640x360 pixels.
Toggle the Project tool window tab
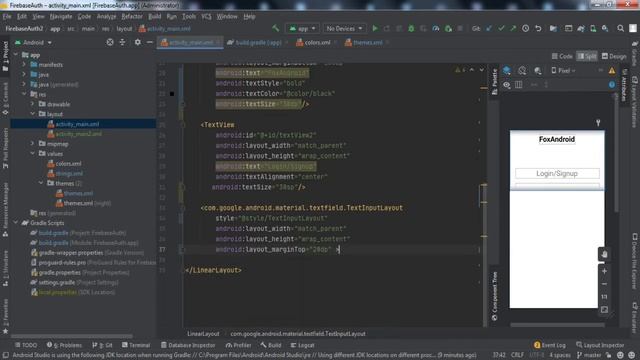tap(5, 57)
